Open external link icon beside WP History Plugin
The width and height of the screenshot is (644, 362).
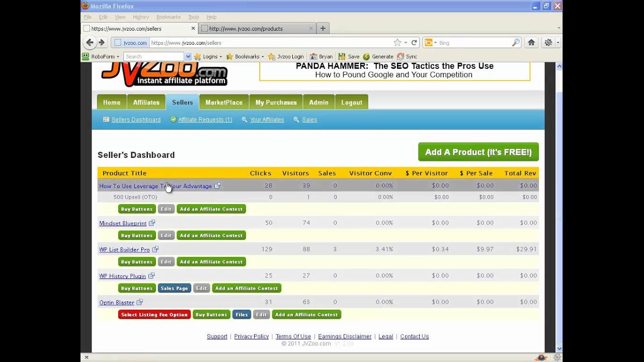151,276
